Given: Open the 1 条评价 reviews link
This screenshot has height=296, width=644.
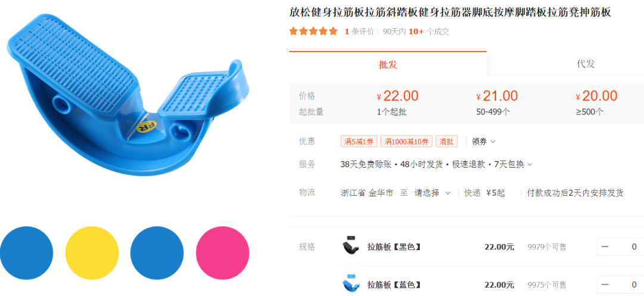Looking at the screenshot, I should [x=360, y=32].
